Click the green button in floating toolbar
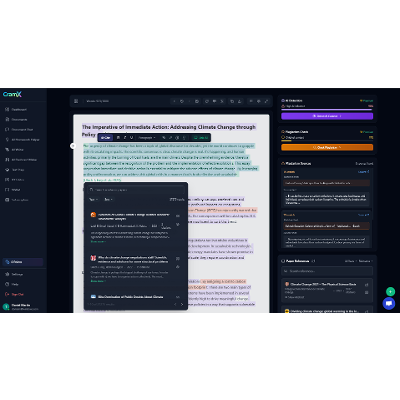This screenshot has width=400, height=400. [x=201, y=137]
